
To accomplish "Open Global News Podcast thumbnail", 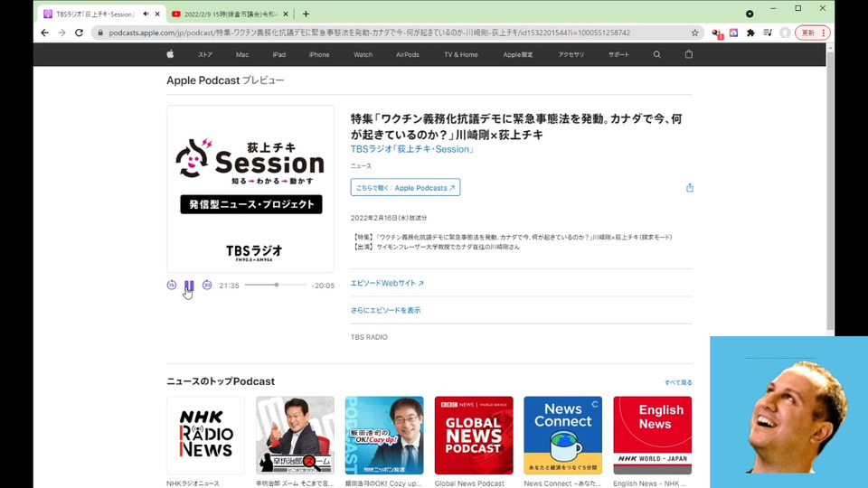I will coord(474,436).
